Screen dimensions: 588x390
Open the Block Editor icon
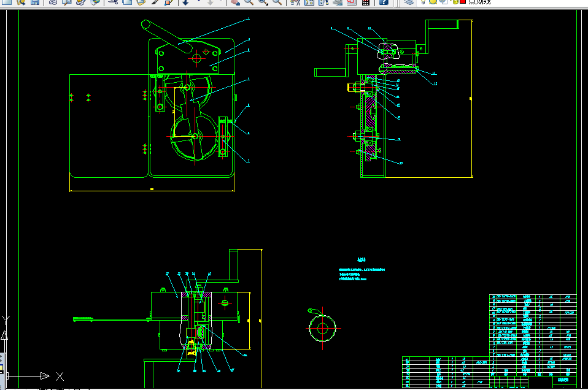click(169, 2)
